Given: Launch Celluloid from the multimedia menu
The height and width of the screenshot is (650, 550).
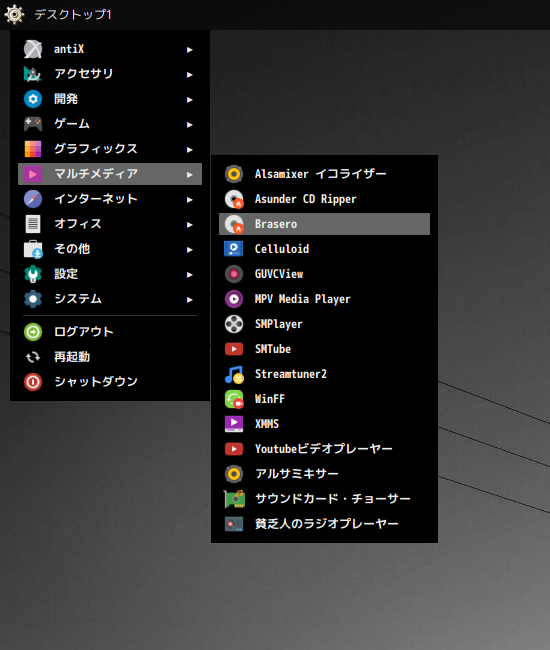Looking at the screenshot, I should tap(324, 249).
